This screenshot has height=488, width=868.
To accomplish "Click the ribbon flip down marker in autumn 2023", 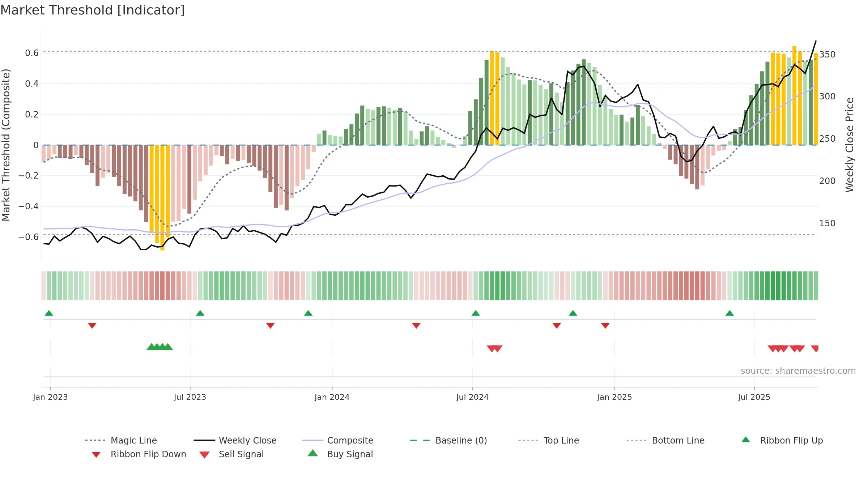I will [271, 326].
